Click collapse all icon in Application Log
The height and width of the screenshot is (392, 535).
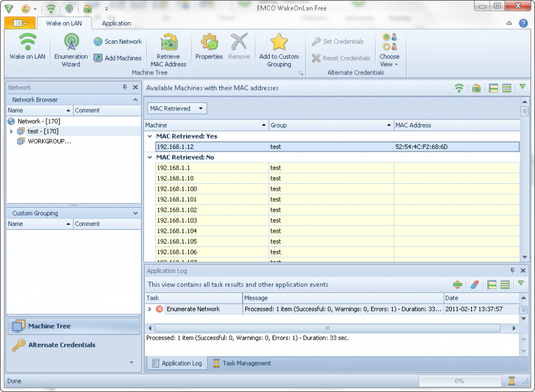point(505,284)
